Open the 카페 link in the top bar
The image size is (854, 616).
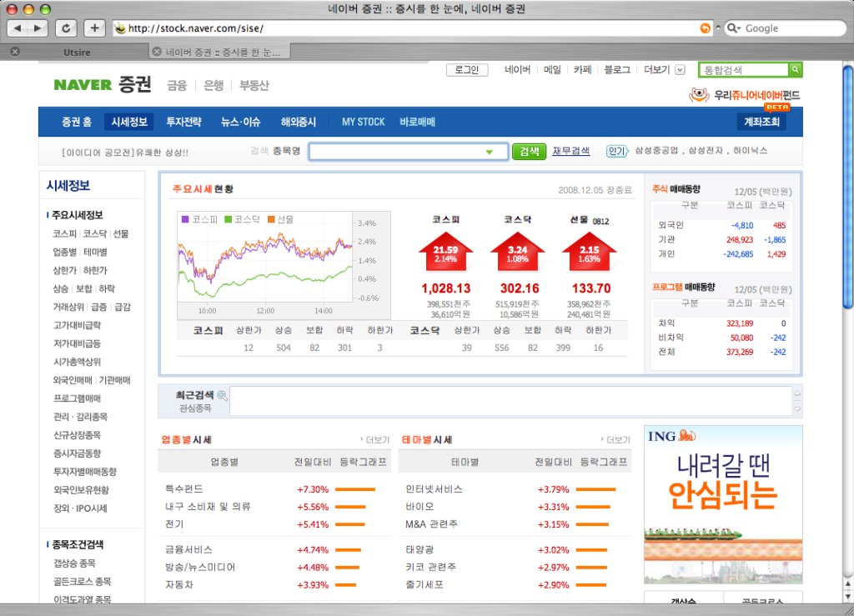[582, 70]
